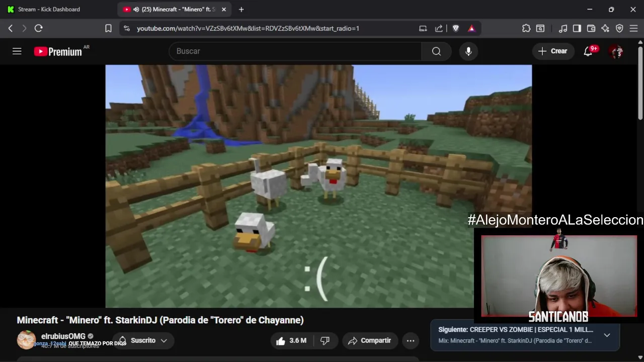Open elrubiusOMG channel name link
The height and width of the screenshot is (362, 644).
coord(63,336)
